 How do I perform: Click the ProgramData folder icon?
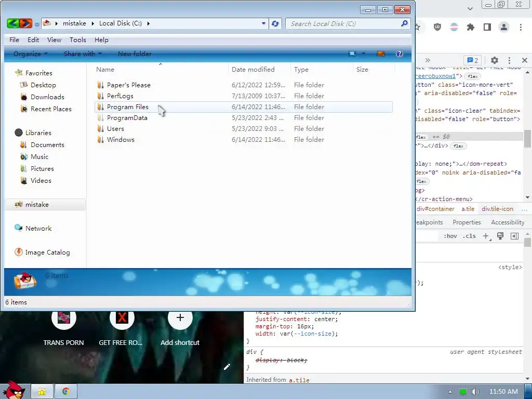coord(100,118)
